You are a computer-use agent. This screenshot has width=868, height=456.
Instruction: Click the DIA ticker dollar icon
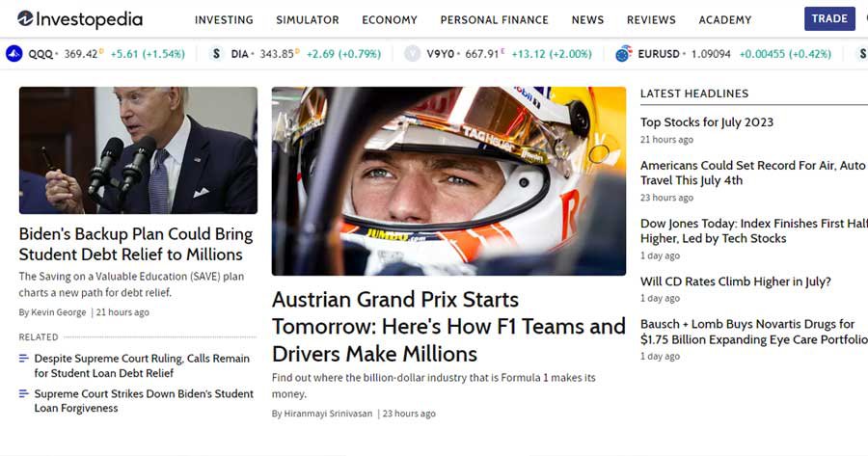(x=217, y=54)
